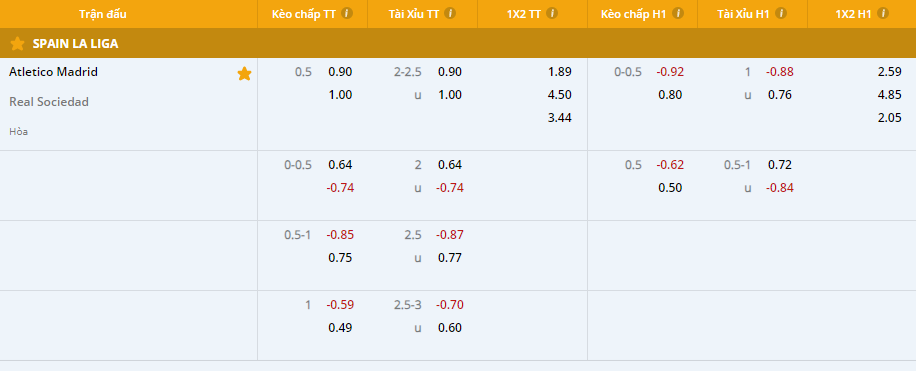
Task: Click the Trận đấu column header
Action: coord(103,14)
